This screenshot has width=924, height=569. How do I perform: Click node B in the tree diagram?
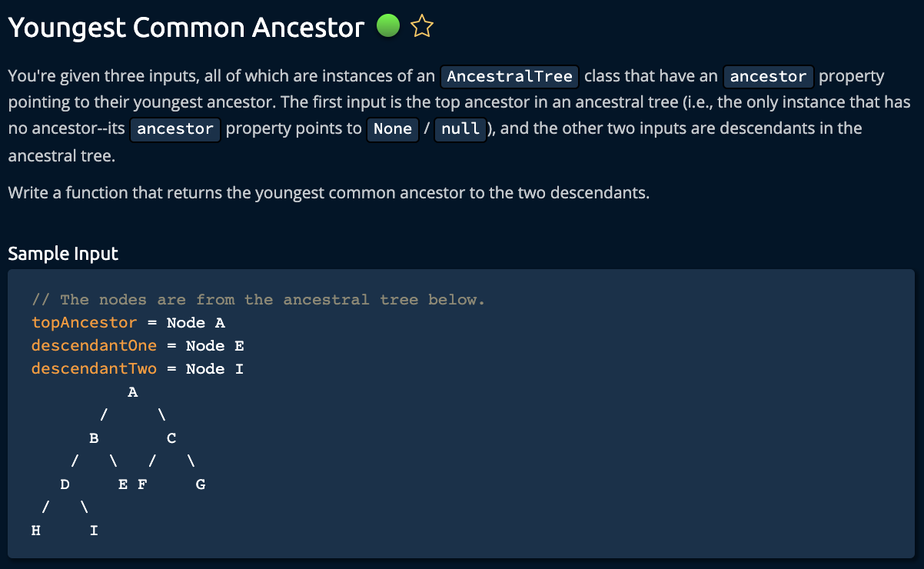[94, 438]
